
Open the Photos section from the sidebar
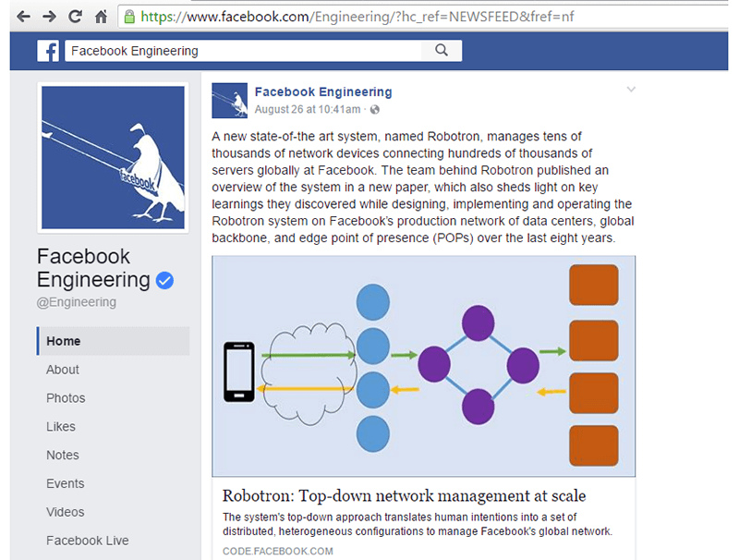pyautogui.click(x=66, y=398)
